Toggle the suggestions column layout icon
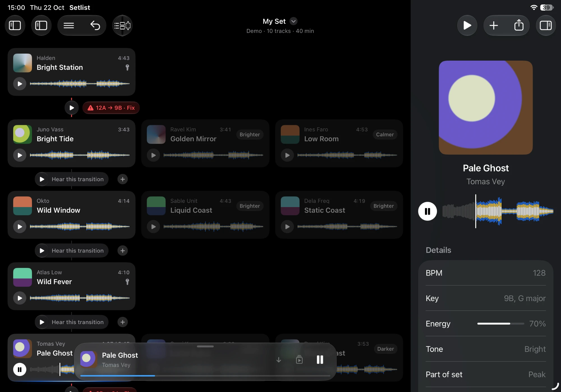The image size is (561, 392). [122, 26]
